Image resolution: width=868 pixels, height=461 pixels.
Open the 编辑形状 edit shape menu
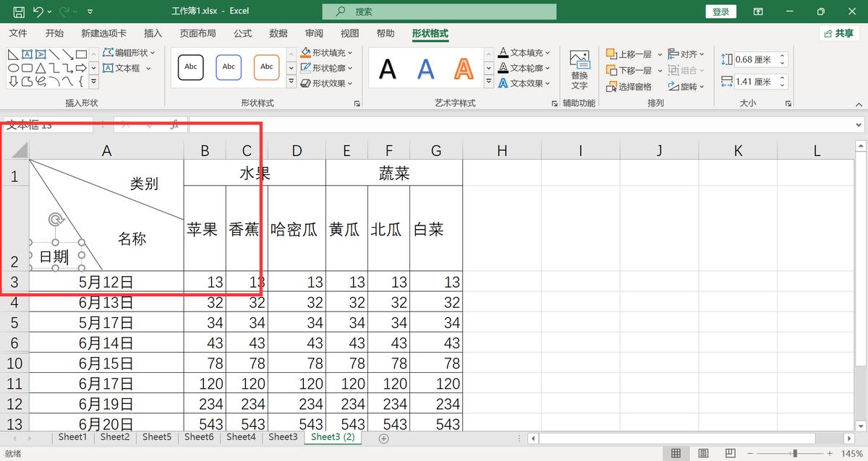122,53
